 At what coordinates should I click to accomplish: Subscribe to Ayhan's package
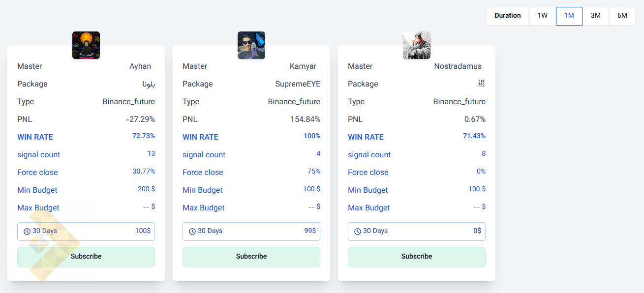(86, 257)
